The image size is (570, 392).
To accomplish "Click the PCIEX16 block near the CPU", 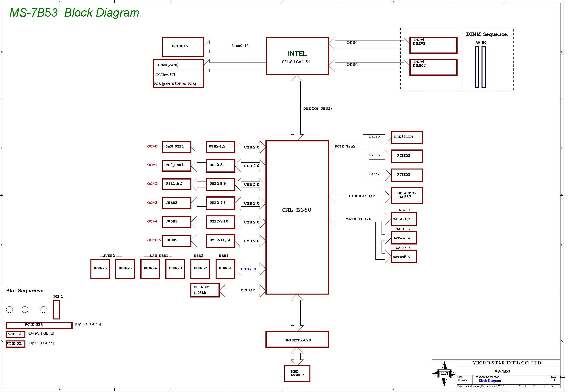I will 183,47.
